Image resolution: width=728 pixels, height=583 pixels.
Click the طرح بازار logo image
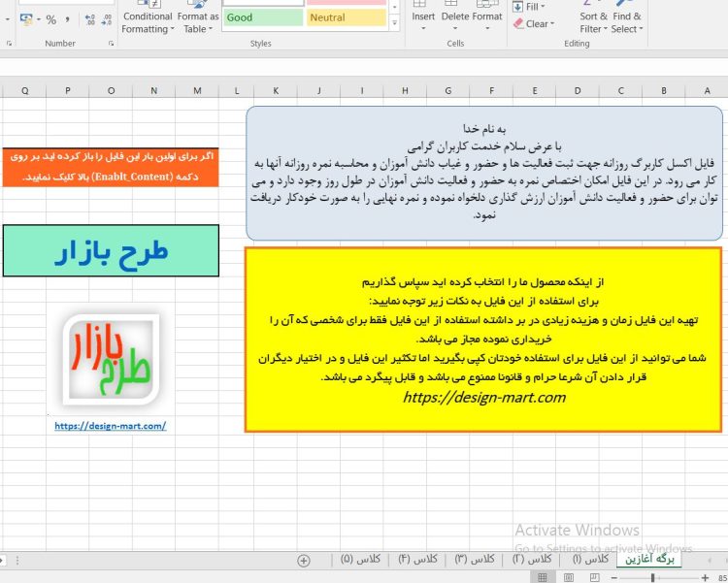click(111, 360)
